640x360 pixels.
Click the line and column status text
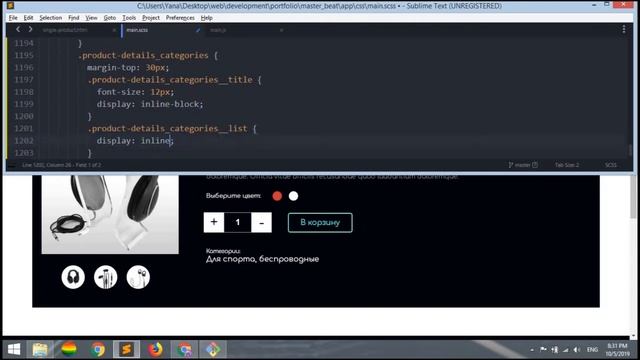tap(61, 165)
